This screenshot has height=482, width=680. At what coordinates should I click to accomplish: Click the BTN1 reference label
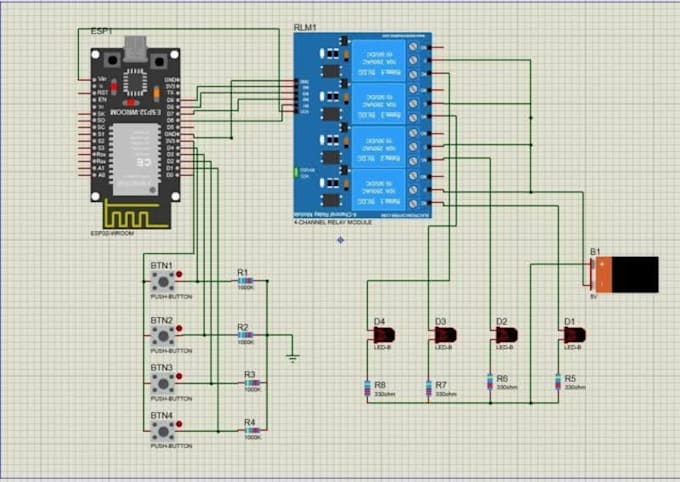[161, 266]
